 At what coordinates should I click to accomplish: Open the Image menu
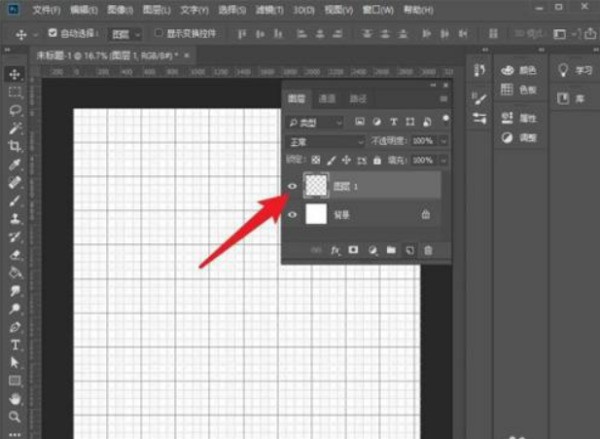coord(120,10)
